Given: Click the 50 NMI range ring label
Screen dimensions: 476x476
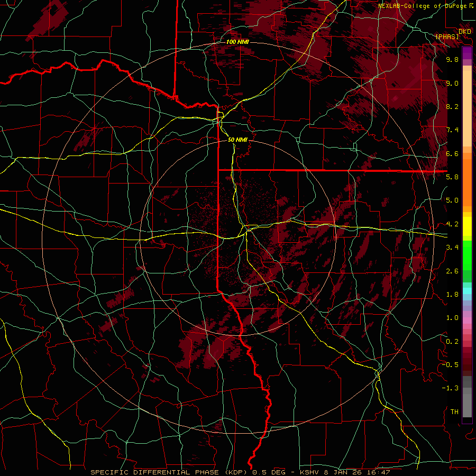Looking at the screenshot, I should point(237,140).
